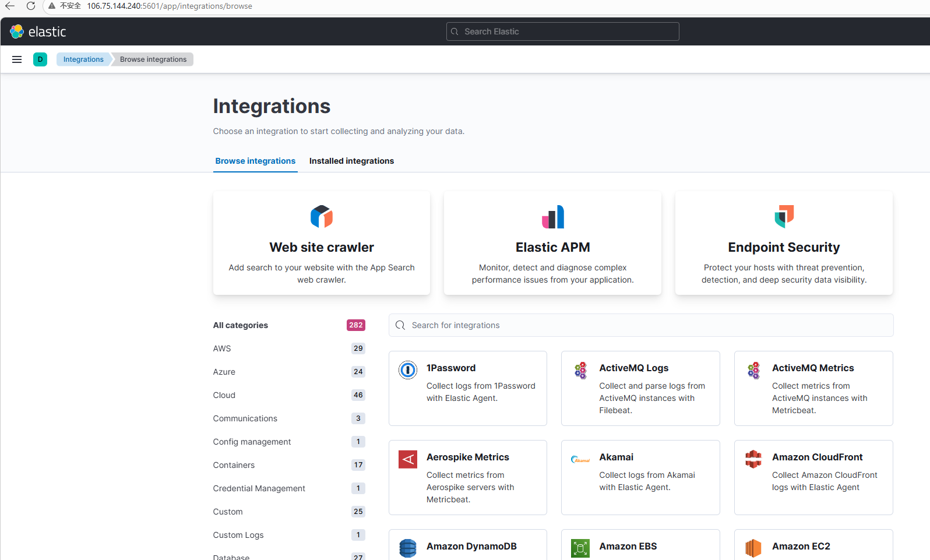This screenshot has height=560, width=930.
Task: Click the Web site crawler icon
Action: 322,217
